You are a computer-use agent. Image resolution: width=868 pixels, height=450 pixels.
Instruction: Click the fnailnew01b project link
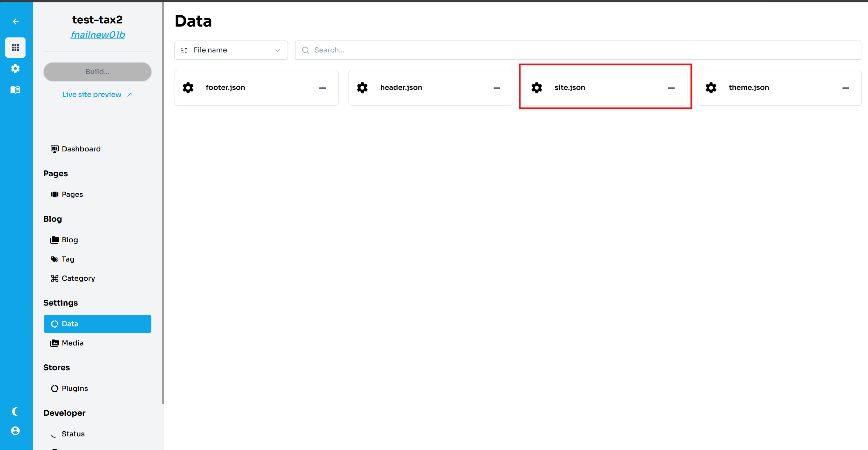[x=98, y=35]
